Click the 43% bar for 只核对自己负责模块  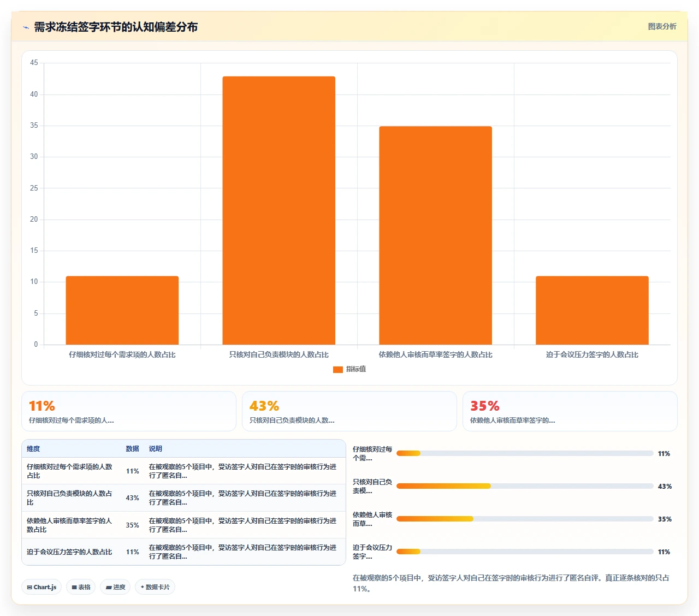tap(279, 210)
